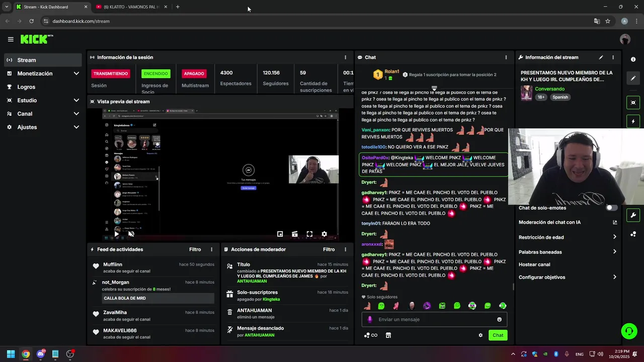Screen dimensions: 644x362
Task: Click the 18+ tag
Action: [x=541, y=97]
